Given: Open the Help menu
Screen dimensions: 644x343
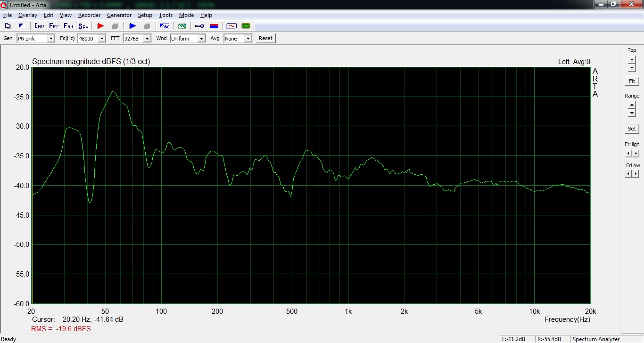Looking at the screenshot, I should point(206,15).
